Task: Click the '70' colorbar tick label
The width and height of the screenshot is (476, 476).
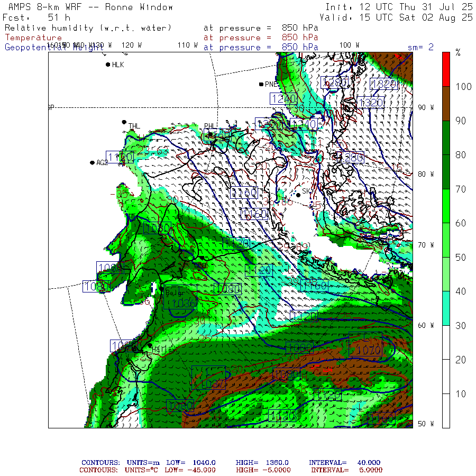Action: 461,189
